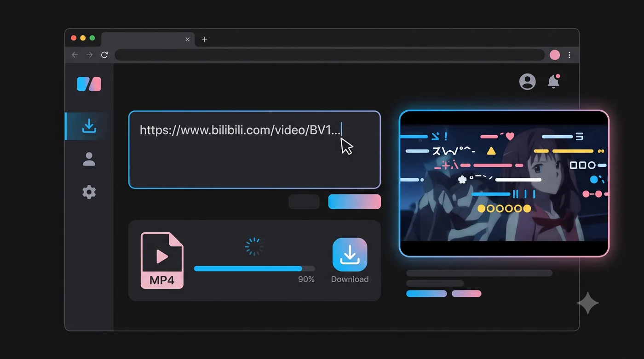Image resolution: width=644 pixels, height=359 pixels.
Task: Click the 90% download progress bar
Action: tap(254, 268)
